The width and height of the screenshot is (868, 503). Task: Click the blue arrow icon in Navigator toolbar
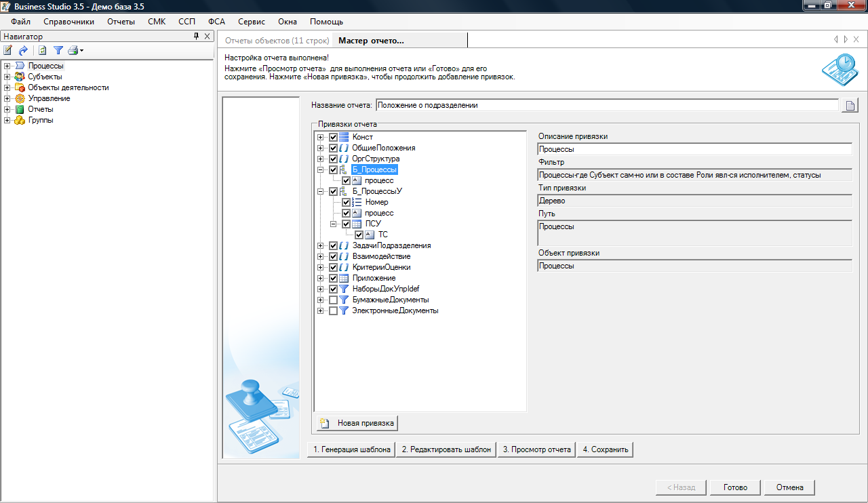tap(23, 50)
